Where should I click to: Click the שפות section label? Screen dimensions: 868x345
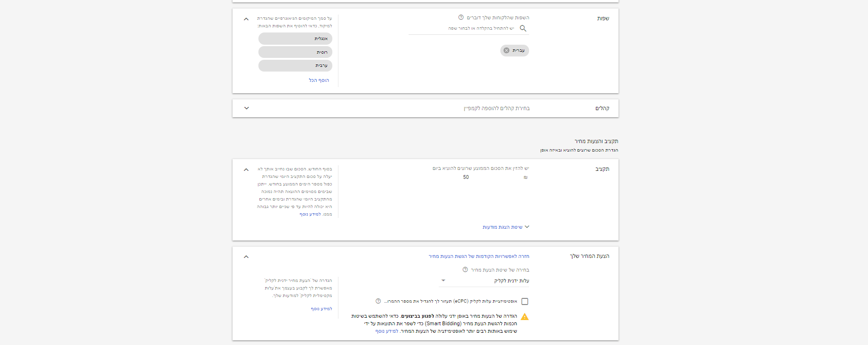point(603,18)
